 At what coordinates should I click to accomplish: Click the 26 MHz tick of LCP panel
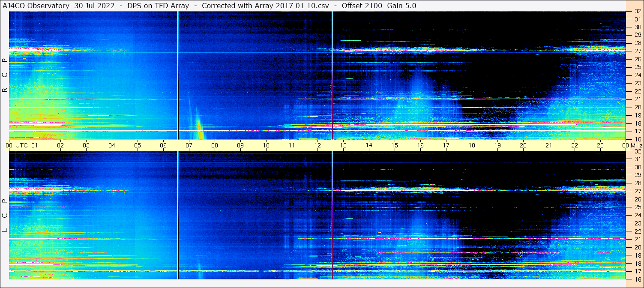(x=637, y=199)
